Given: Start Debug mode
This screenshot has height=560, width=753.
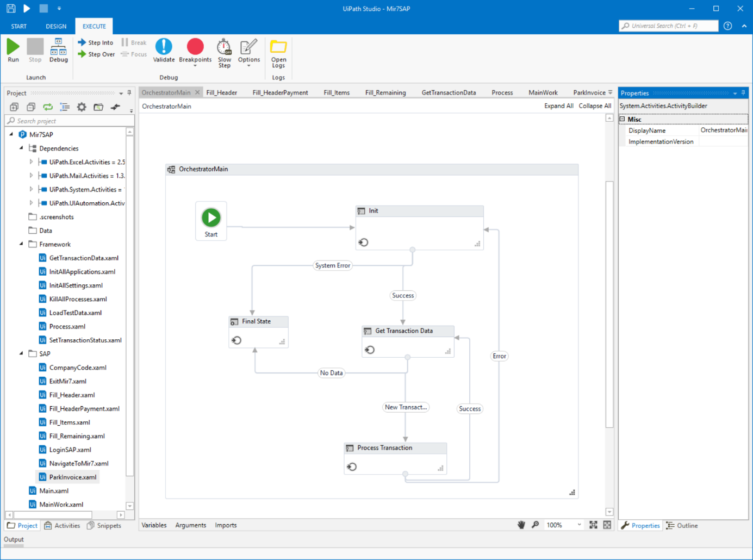Looking at the screenshot, I should coord(58,51).
